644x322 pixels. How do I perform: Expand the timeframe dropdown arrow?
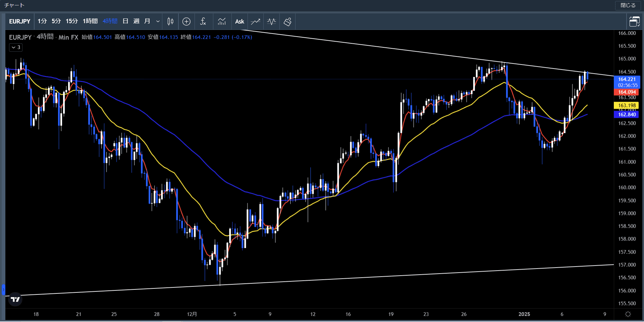158,21
